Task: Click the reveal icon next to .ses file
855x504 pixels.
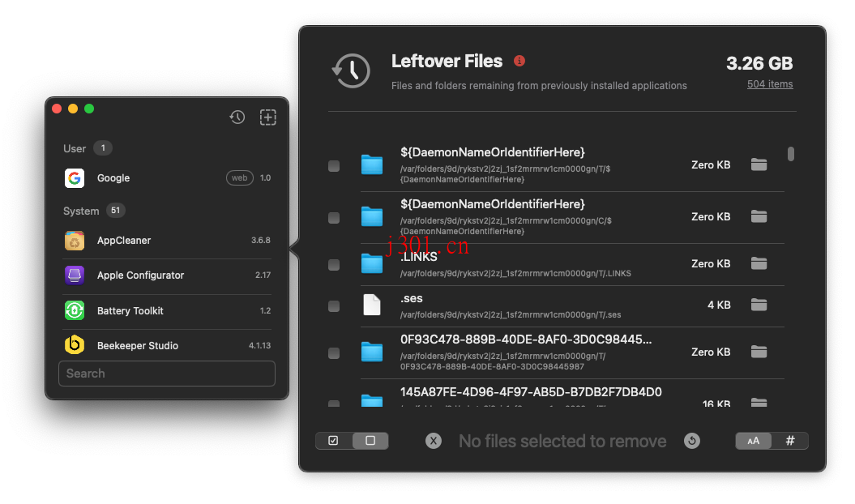Action: (x=759, y=305)
